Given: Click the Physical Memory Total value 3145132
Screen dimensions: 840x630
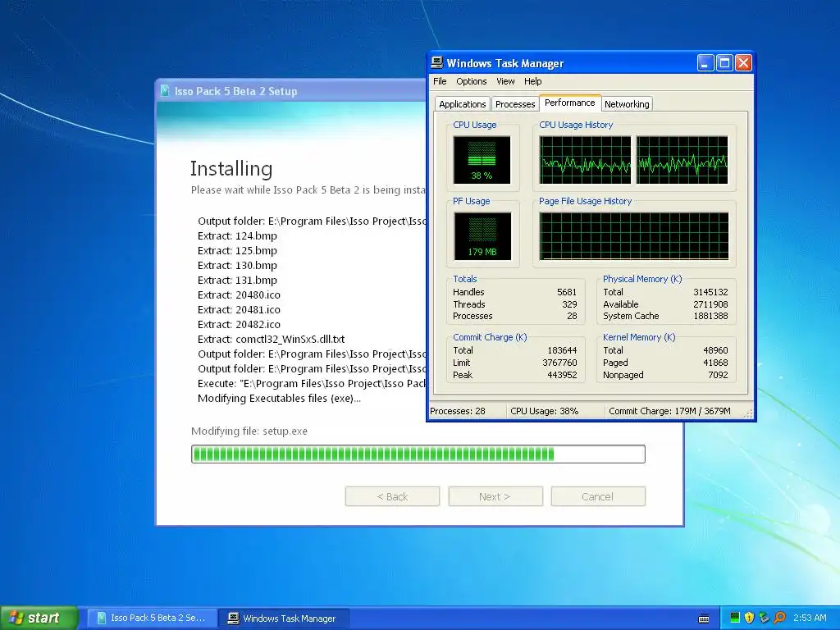Looking at the screenshot, I should pos(710,292).
